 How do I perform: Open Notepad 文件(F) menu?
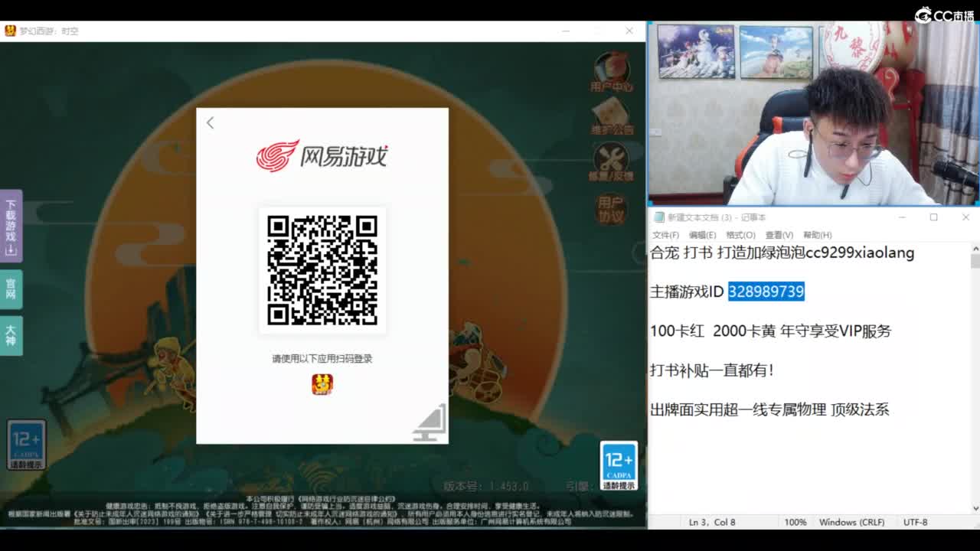point(665,235)
